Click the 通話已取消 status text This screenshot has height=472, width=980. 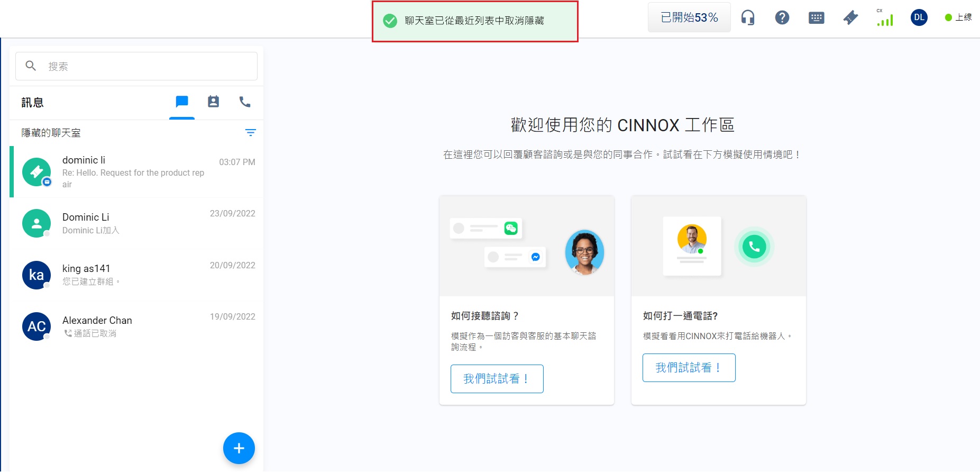(x=95, y=333)
